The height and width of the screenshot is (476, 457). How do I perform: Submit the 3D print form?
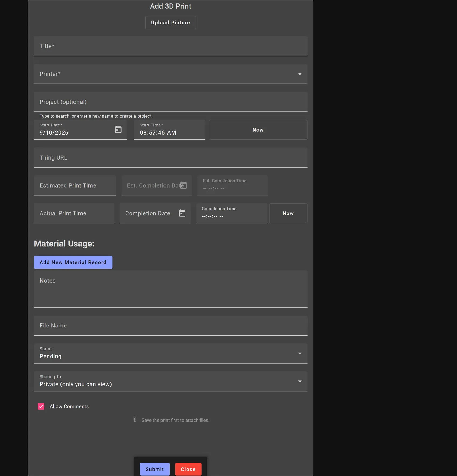[x=155, y=469]
